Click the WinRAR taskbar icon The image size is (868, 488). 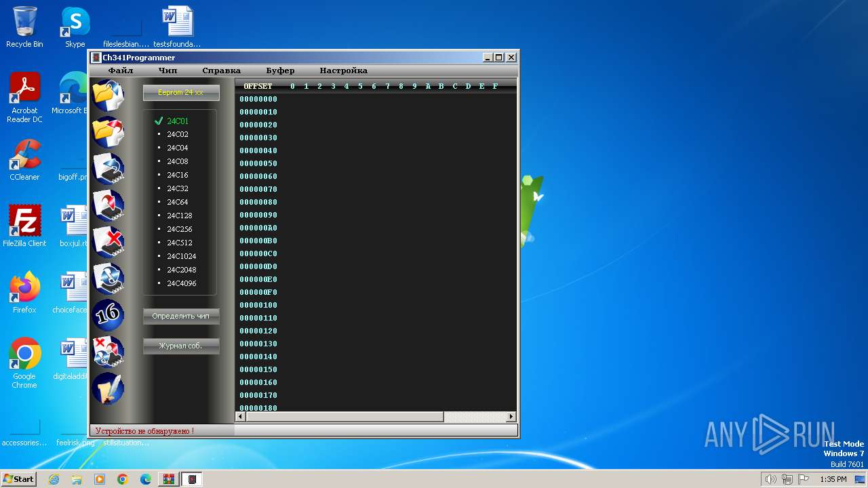coord(169,479)
